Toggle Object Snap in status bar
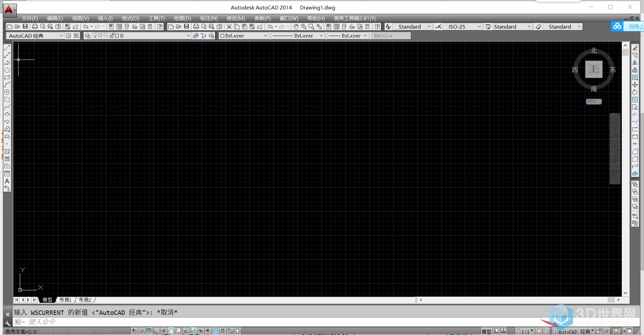The width and height of the screenshot is (644, 335). coord(171,331)
